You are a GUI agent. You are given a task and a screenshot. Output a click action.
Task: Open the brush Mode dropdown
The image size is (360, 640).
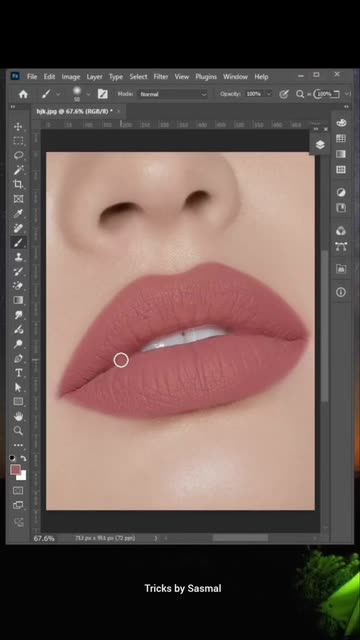[x=173, y=94]
